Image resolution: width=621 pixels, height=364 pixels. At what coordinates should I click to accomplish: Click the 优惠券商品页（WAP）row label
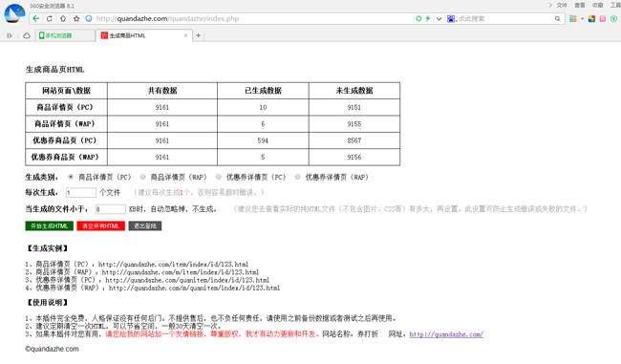point(65,158)
